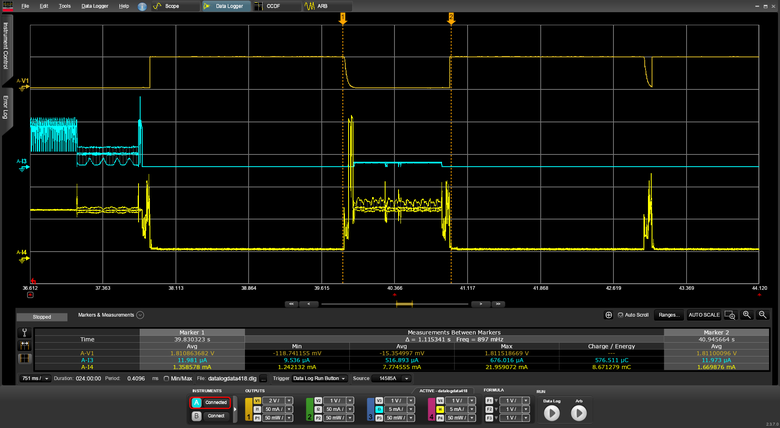The width and height of the screenshot is (780, 428).
Task: Toggle the I4 trace for output 4
Action: [x=440, y=409]
